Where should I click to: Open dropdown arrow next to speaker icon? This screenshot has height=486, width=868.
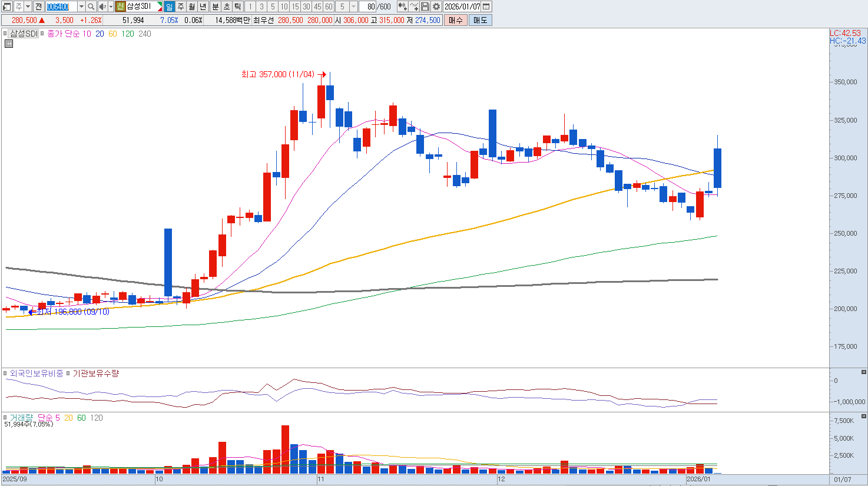[111, 6]
